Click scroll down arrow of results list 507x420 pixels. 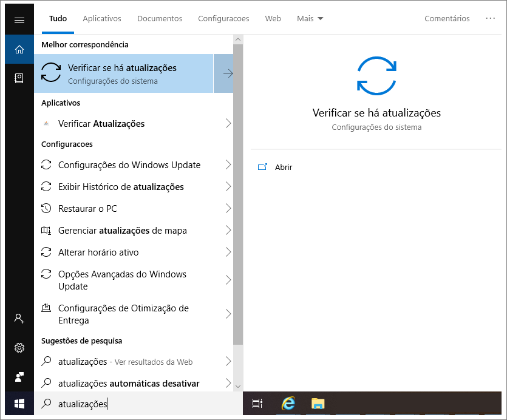coord(238,387)
